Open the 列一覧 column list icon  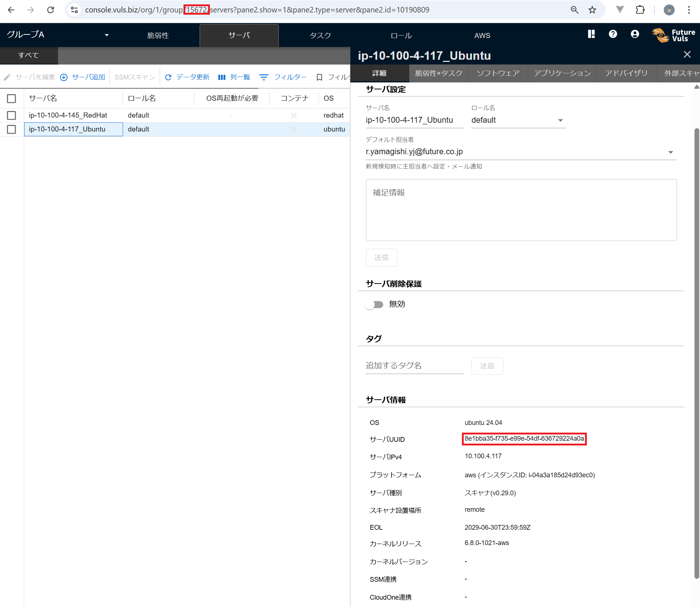[222, 77]
